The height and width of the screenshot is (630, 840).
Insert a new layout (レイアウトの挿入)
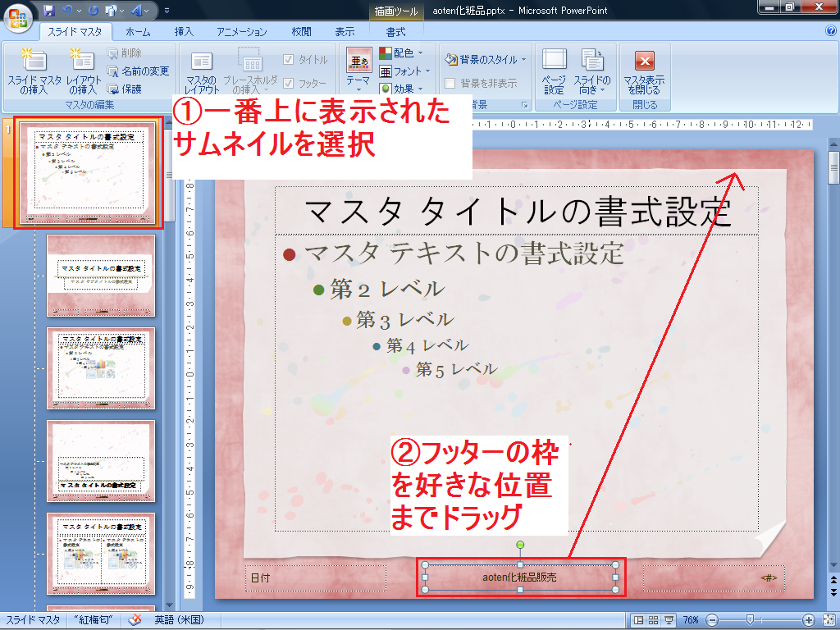click(84, 72)
